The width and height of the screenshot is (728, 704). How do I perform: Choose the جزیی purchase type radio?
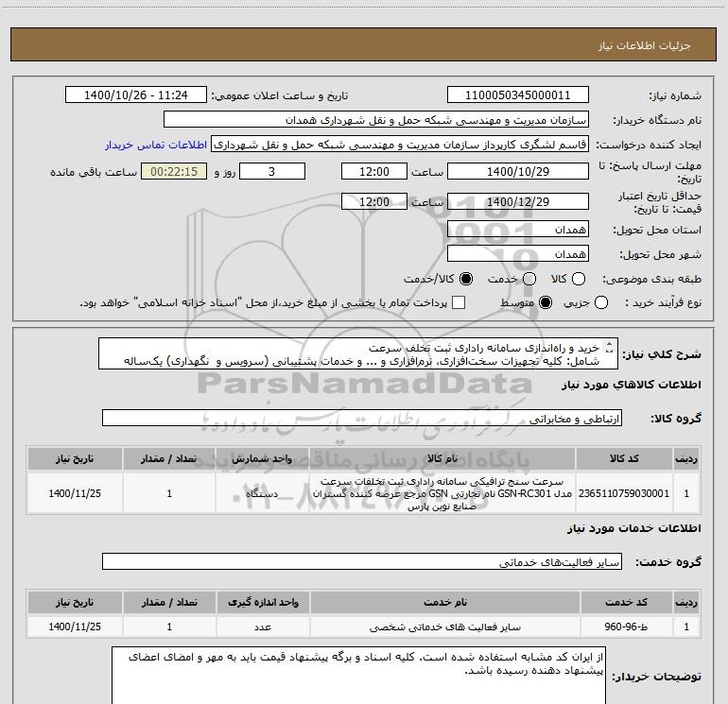pyautogui.click(x=601, y=302)
